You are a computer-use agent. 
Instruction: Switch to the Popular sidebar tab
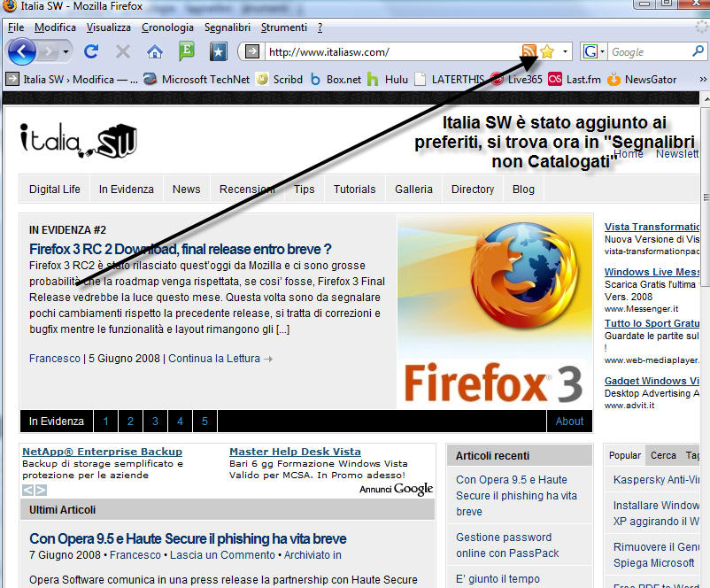pyautogui.click(x=625, y=455)
